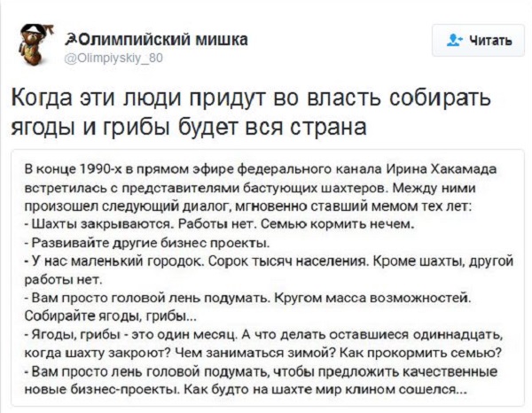Click the line 'когда шахту закроют?'
Viewport: 532px width, 413px height.
pos(263,353)
